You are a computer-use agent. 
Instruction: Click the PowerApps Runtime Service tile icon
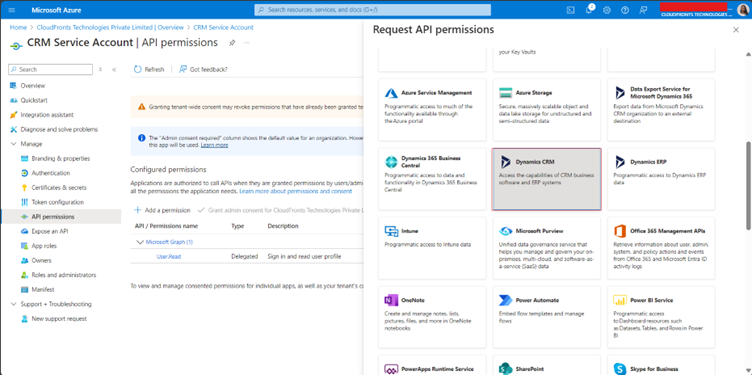(391, 368)
